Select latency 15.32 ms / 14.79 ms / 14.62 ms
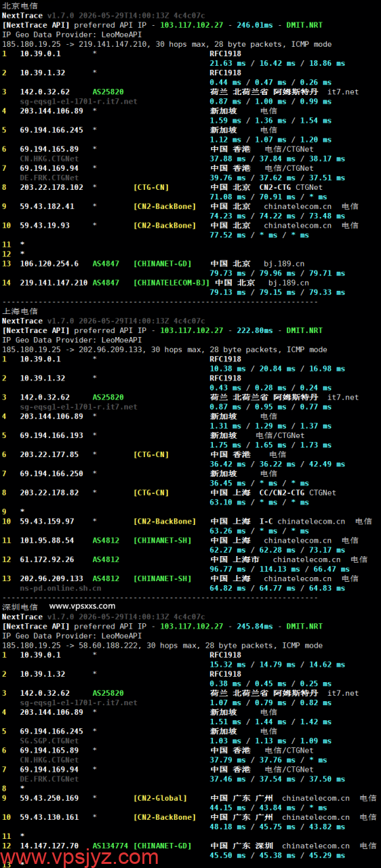This screenshot has height=868, width=381. point(277,665)
